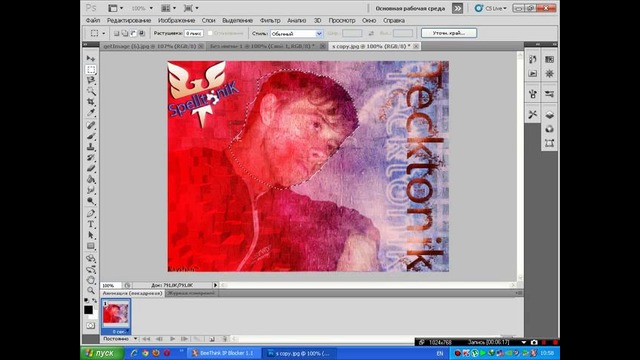Select the History Brush tool
Image resolution: width=640 pixels, height=360 pixels.
pos(91,158)
